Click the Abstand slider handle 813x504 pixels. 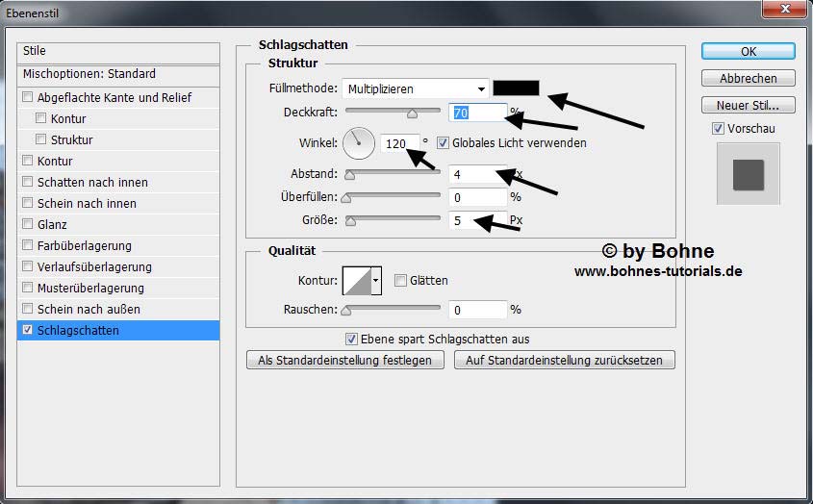point(350,175)
